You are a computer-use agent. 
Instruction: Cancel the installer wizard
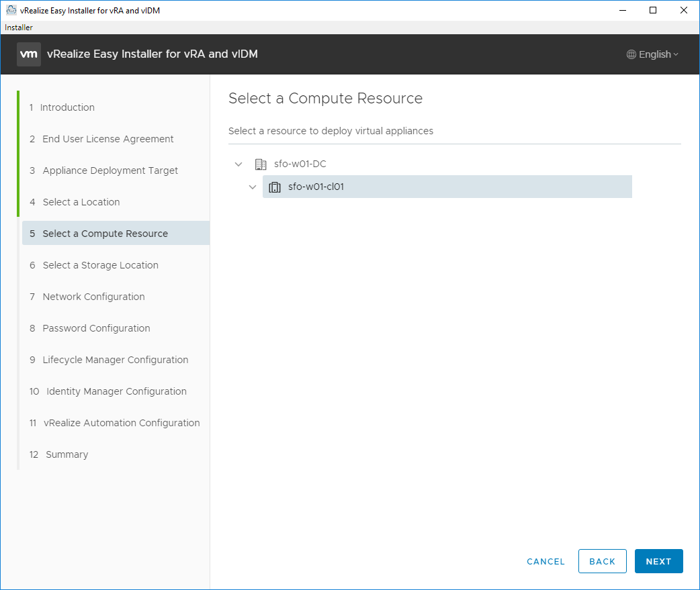point(545,561)
